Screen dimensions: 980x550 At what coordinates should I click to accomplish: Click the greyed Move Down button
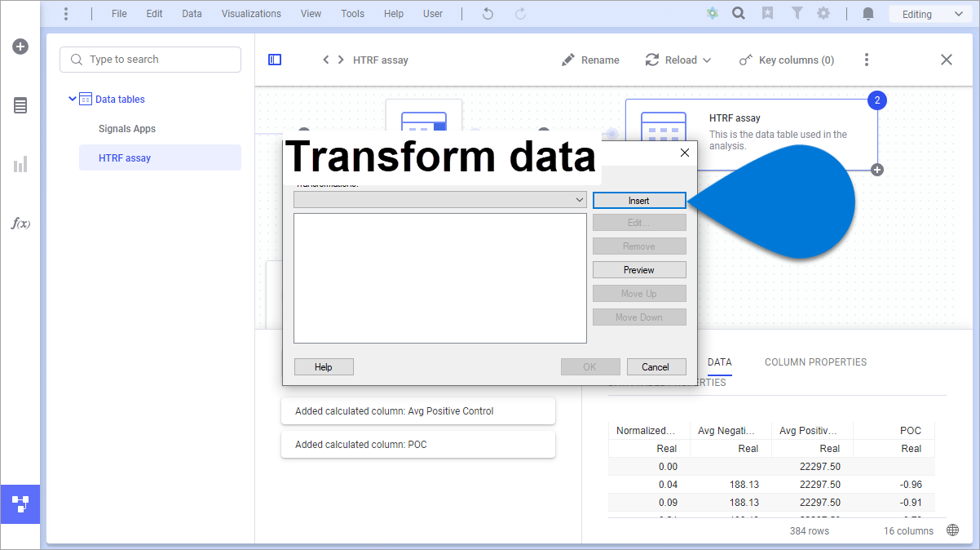(639, 317)
